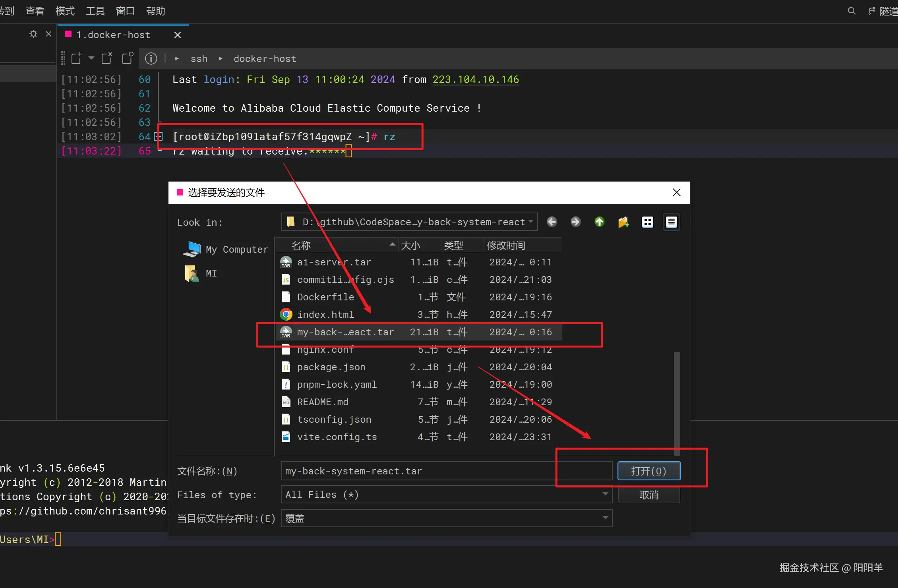Create new folder icon in dialog
This screenshot has height=588, width=898.
(x=623, y=222)
